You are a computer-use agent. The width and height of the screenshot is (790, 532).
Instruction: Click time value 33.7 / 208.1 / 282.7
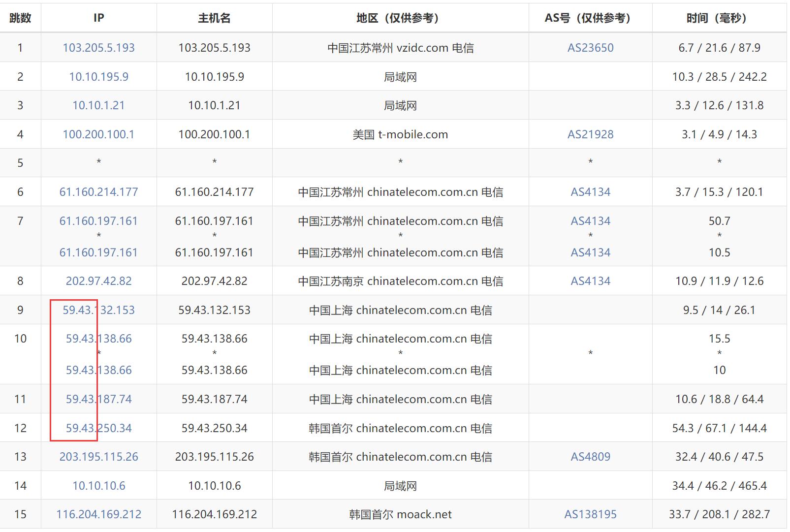719,514
